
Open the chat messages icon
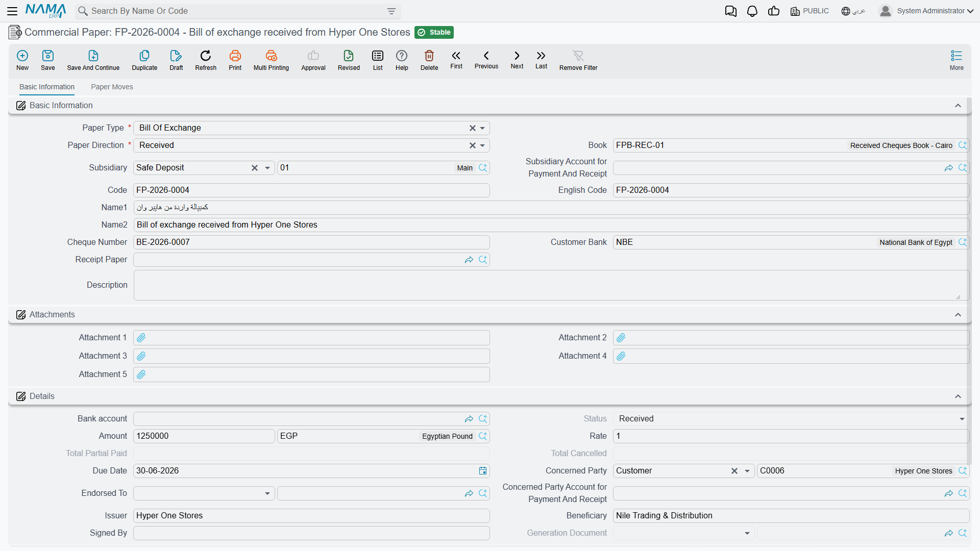[x=731, y=11]
